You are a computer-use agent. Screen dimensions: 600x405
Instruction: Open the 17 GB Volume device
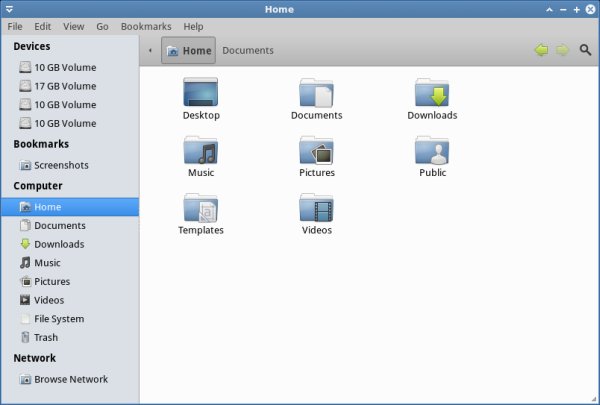(64, 86)
